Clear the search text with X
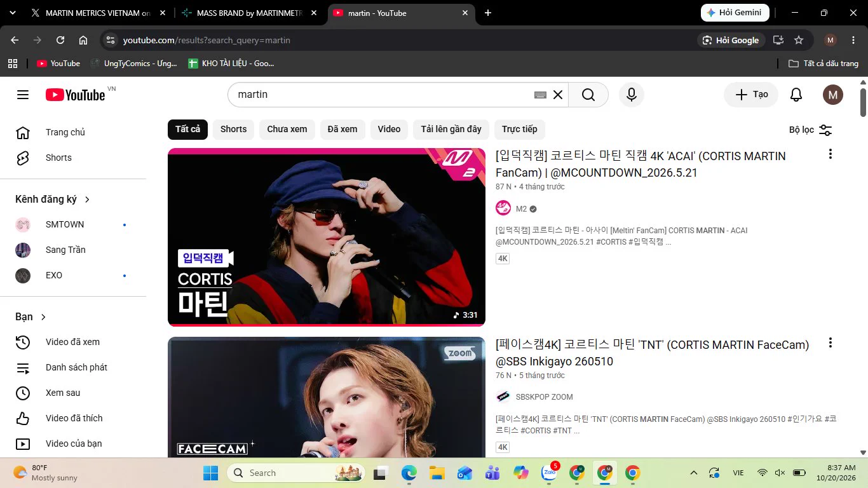The height and width of the screenshot is (488, 868). point(558,95)
